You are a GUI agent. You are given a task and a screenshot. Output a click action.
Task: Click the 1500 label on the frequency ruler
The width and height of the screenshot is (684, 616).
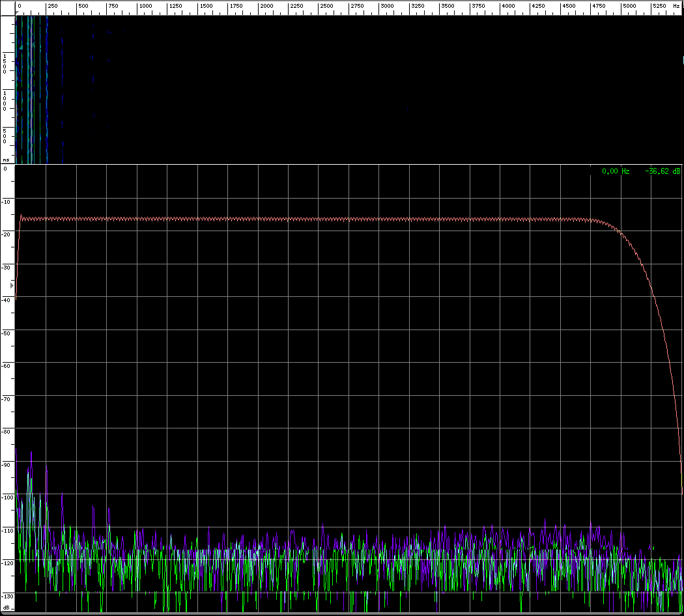[x=206, y=6]
